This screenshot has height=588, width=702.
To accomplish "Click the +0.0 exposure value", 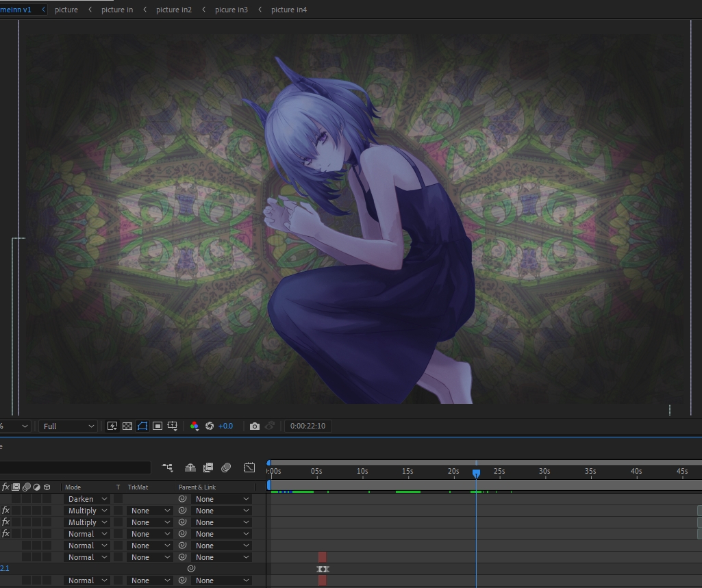I will point(225,426).
